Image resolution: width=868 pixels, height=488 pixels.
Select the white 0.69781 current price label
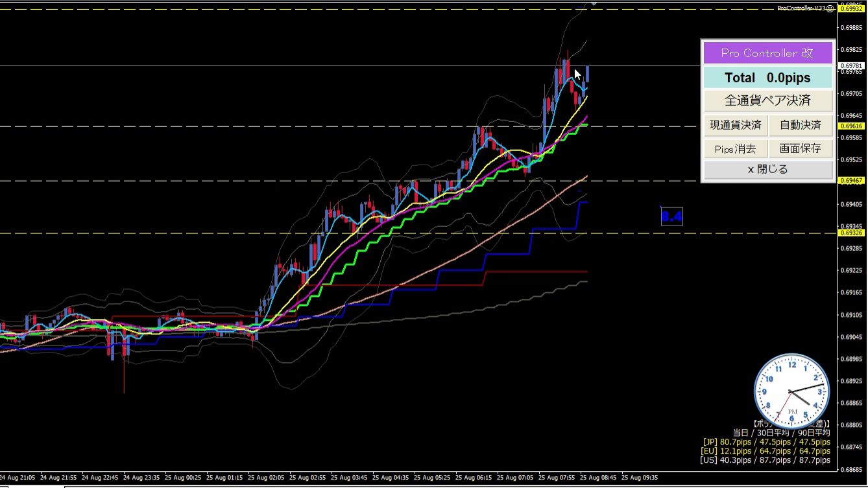coord(852,65)
